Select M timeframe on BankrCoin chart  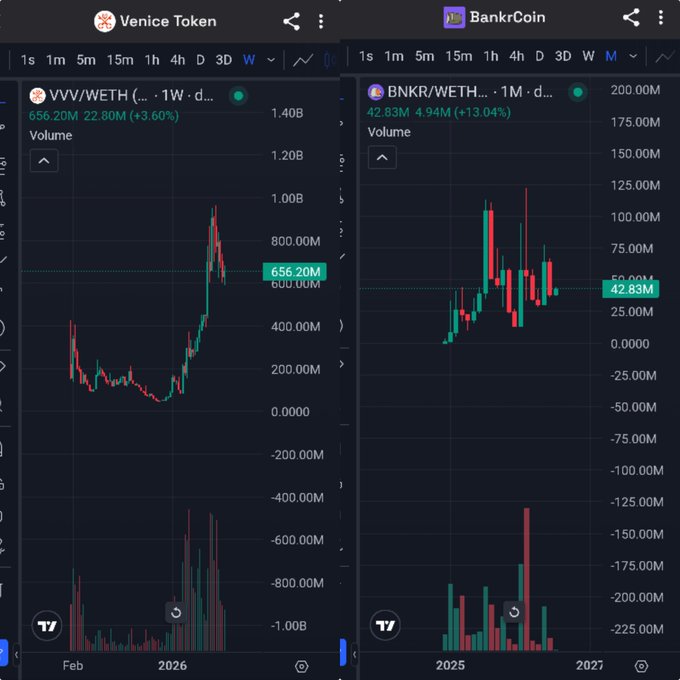(x=611, y=56)
